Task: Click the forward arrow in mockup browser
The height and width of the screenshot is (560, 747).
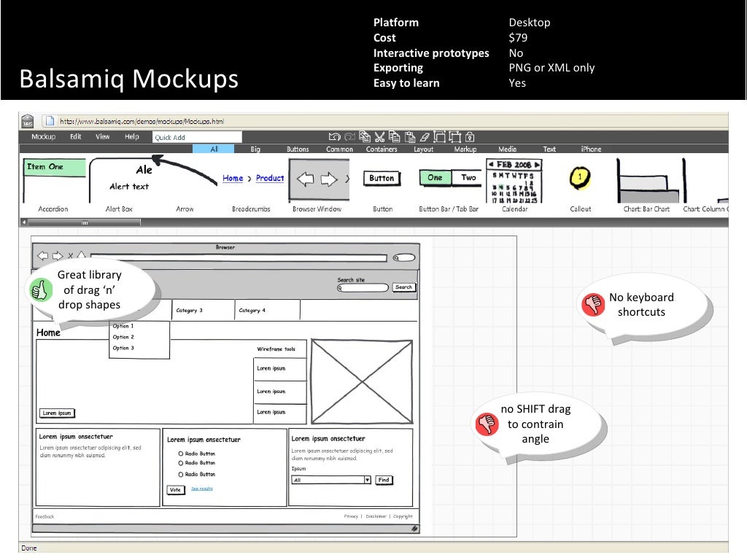Action: click(x=58, y=256)
